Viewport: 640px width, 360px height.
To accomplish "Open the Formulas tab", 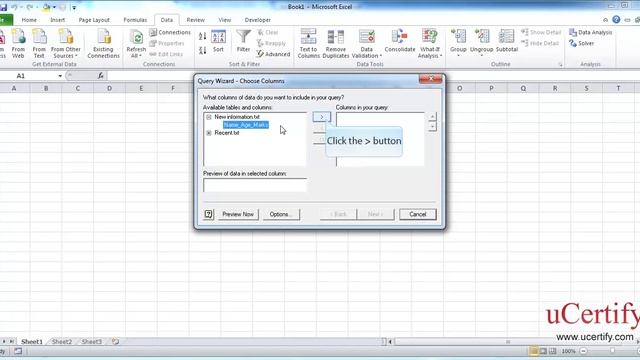I will pyautogui.click(x=135, y=20).
